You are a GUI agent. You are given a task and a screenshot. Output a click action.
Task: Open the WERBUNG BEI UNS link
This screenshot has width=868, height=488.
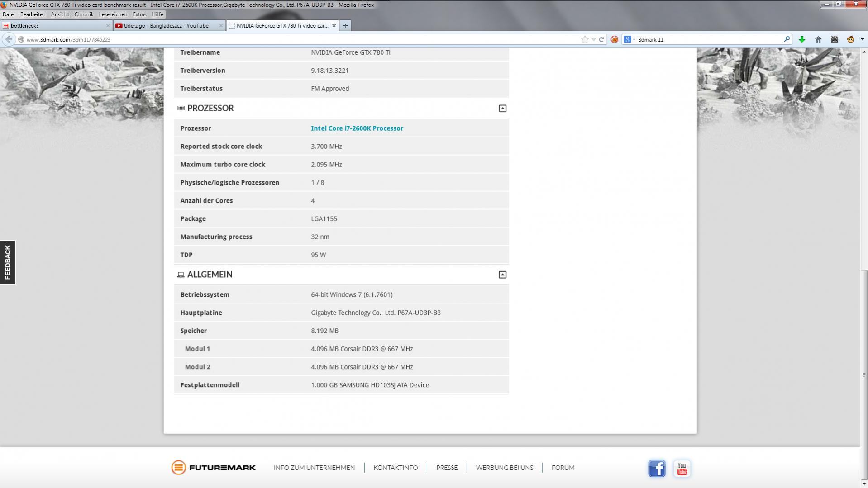tap(504, 468)
